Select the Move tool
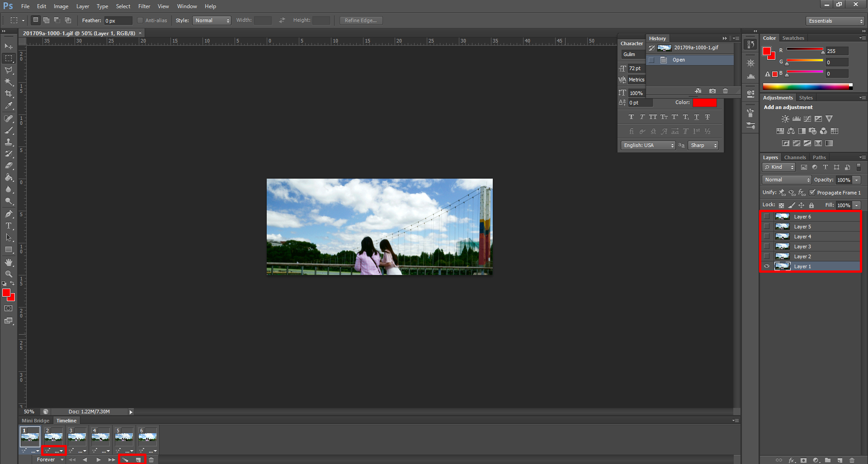Screen dimensions: 868x464 [x=9, y=46]
